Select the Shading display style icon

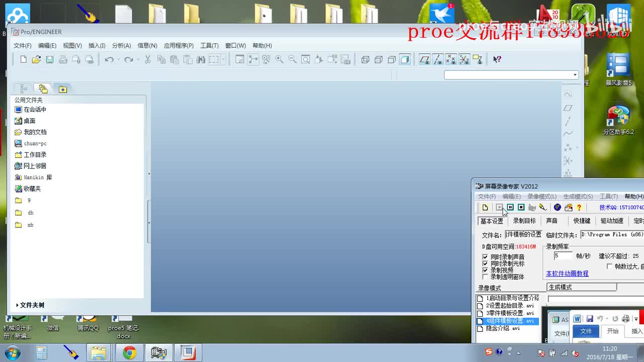pyautogui.click(x=405, y=59)
